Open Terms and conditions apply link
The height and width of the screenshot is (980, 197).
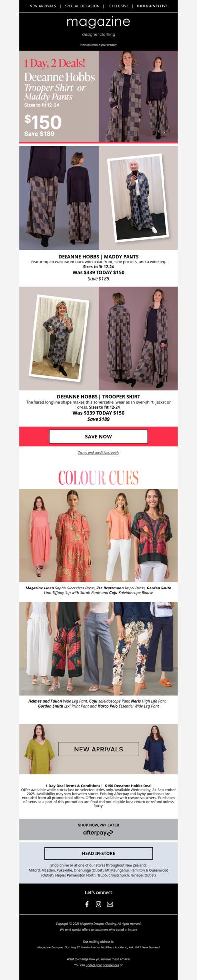point(98,453)
